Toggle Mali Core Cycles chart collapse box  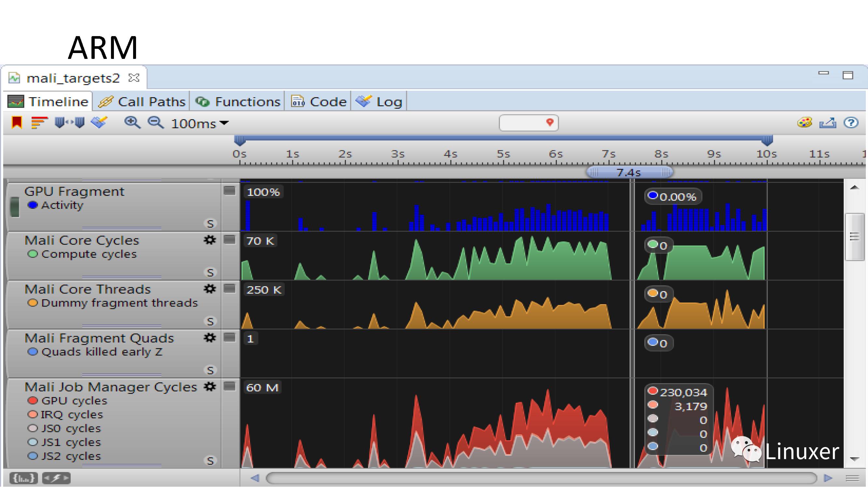[229, 239]
